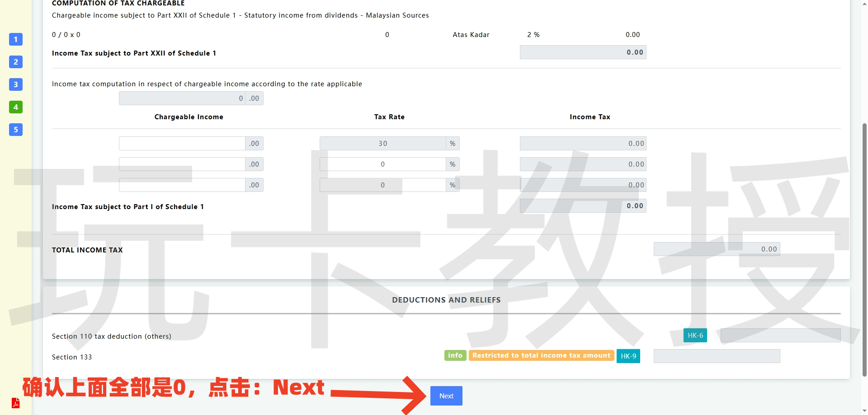Screen dimensions: 868x415
Task: Click the Atas Kadar text
Action: (471, 35)
